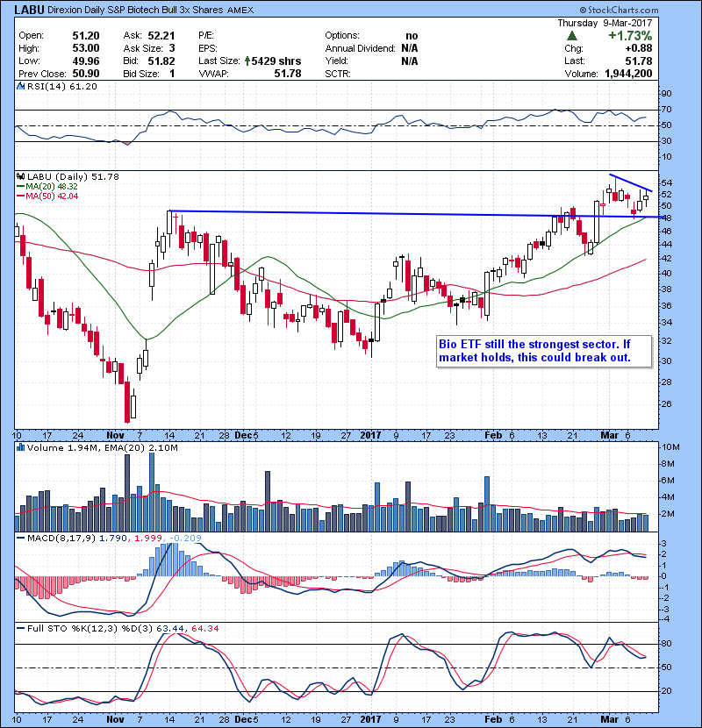
Task: Click the 'RSI(14) 61.20' label
Action: click(62, 86)
